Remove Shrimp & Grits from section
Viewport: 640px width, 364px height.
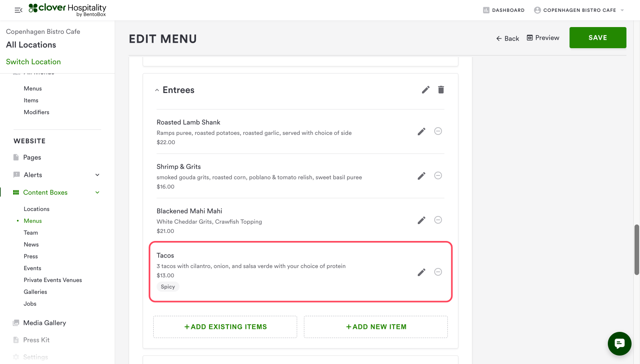point(438,175)
